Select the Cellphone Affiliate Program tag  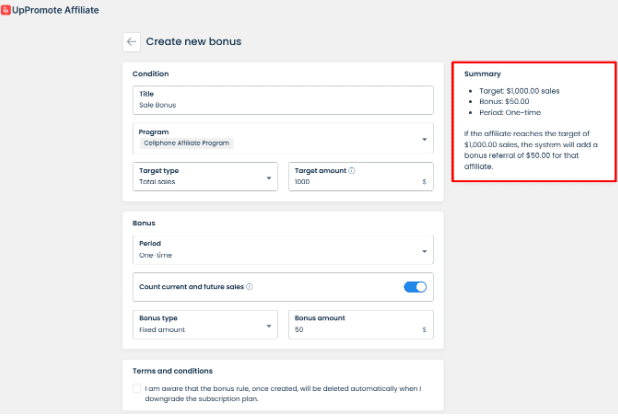point(185,143)
